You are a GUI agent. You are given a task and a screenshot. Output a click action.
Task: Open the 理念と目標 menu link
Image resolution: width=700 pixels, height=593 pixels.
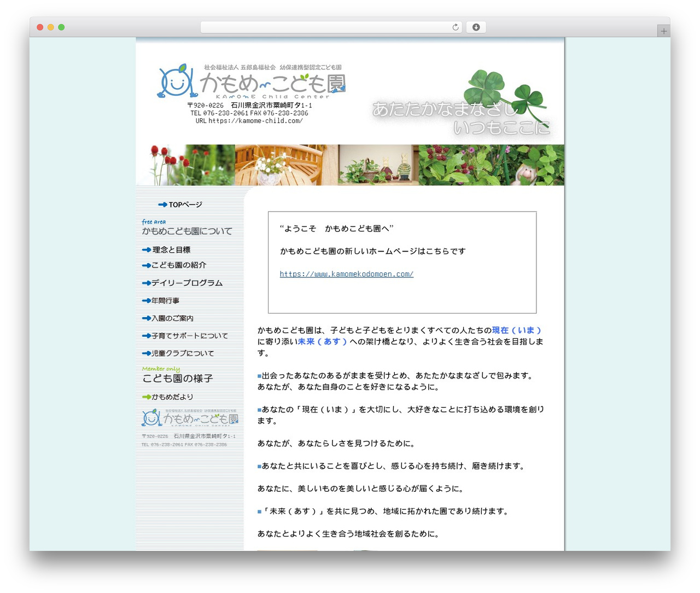(166, 249)
